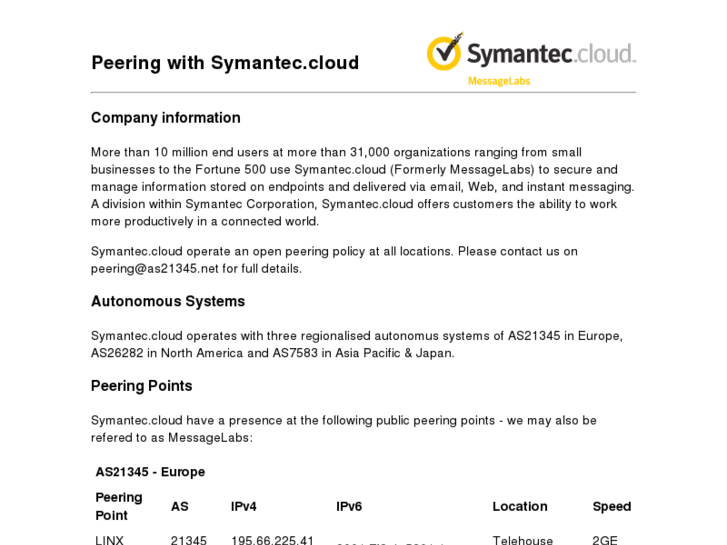Image resolution: width=727 pixels, height=545 pixels.
Task: Click the 'Peering with Symantec.cloud' page title
Action: [225, 63]
